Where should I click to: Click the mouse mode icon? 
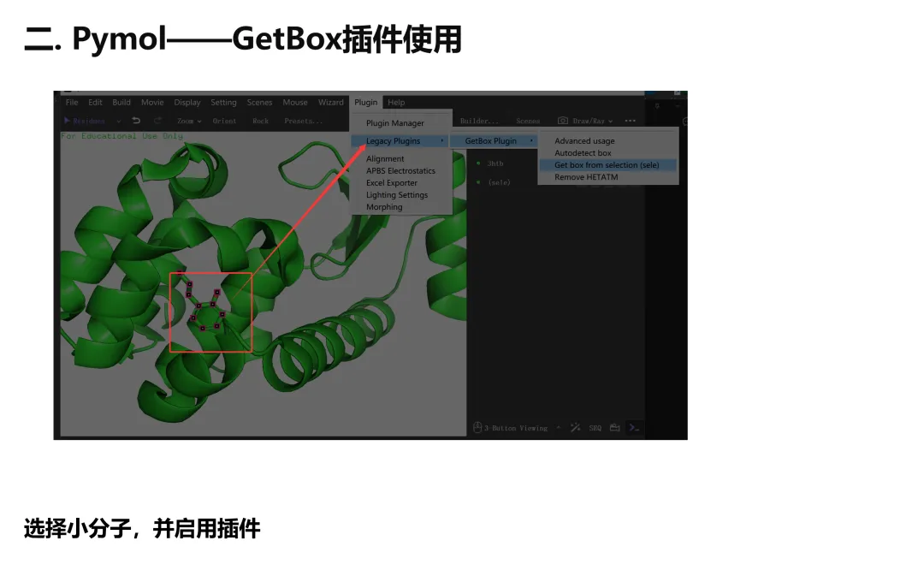[477, 428]
